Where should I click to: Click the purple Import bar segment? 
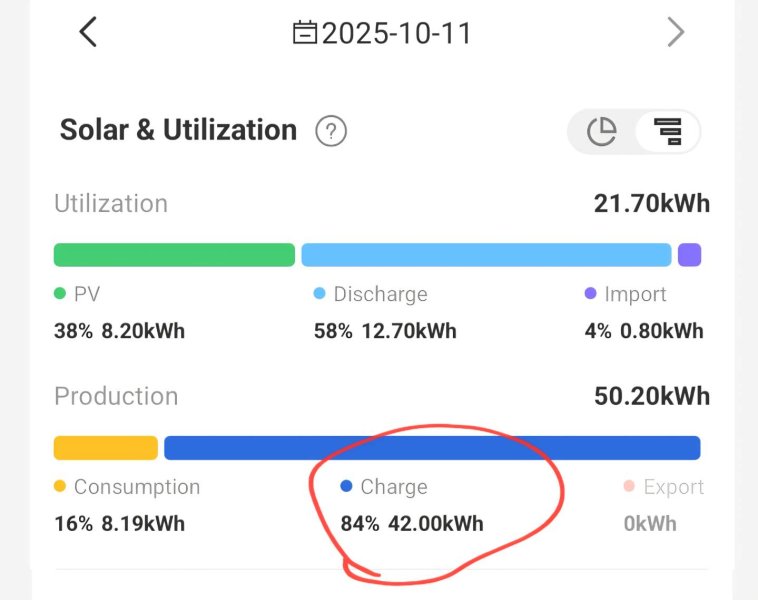click(690, 255)
